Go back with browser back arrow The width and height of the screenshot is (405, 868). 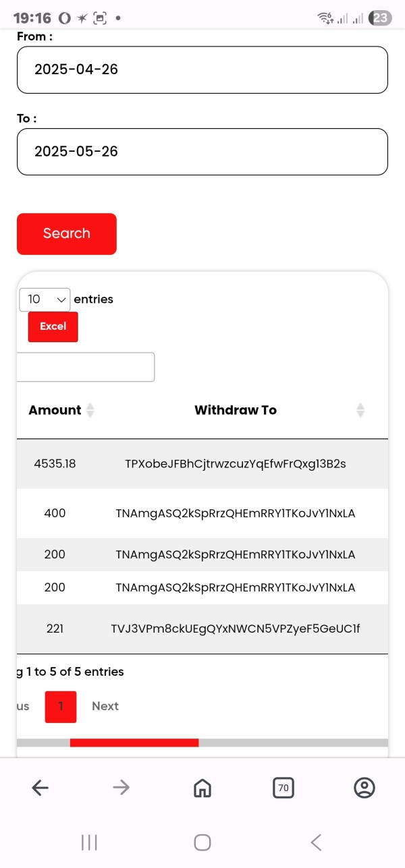click(x=40, y=787)
